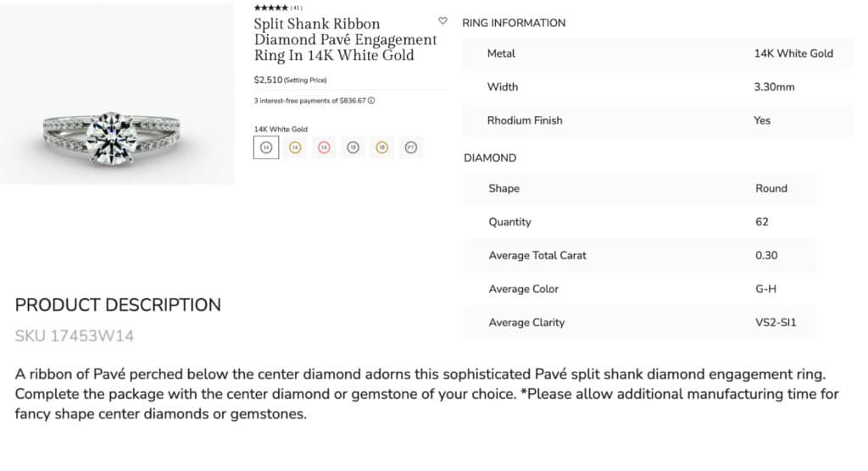Choose 18K yellow gold metal option
Screen dimensions: 868x471
[382, 147]
